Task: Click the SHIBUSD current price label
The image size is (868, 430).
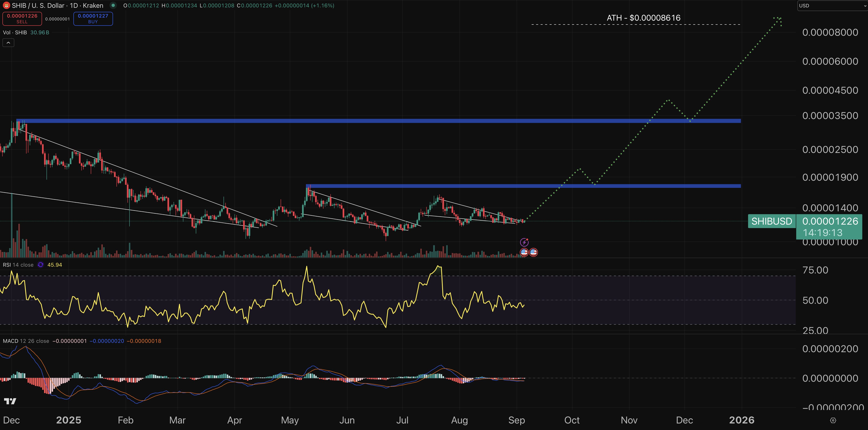Action: coord(771,221)
